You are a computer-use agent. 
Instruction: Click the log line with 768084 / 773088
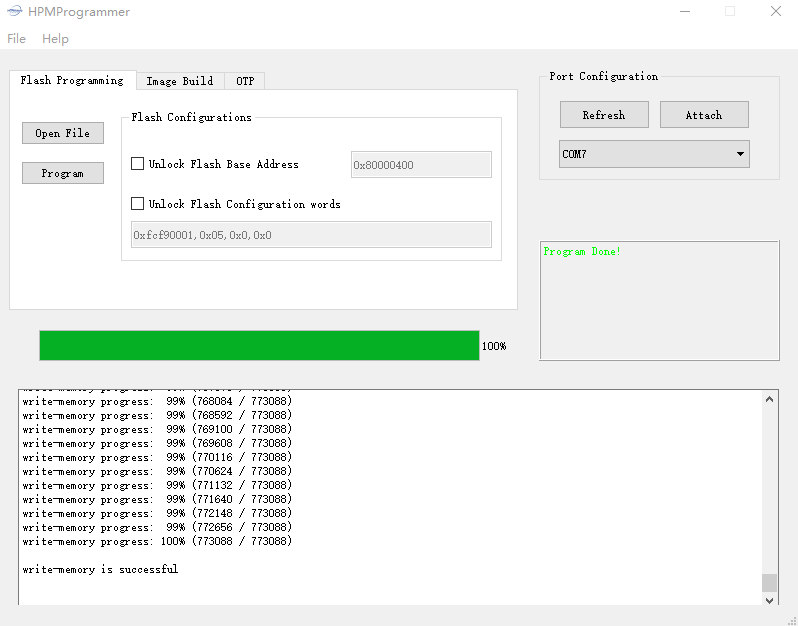[x=157, y=401]
